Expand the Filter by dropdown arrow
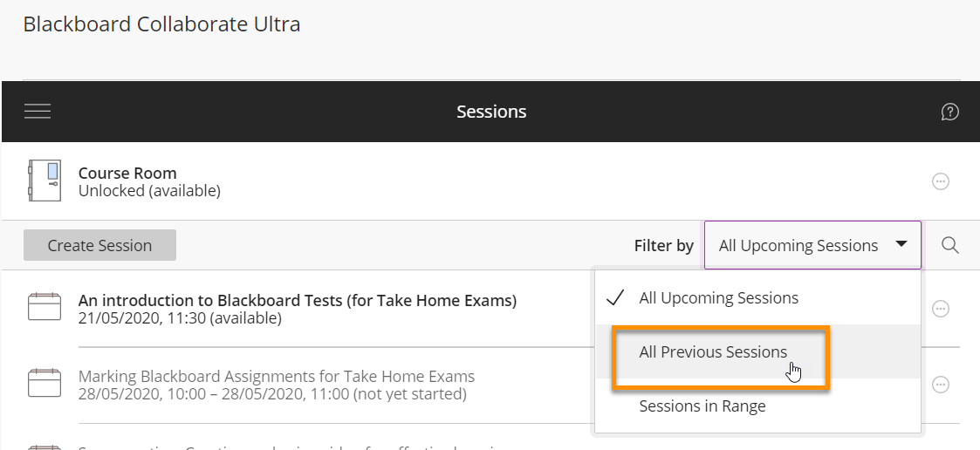The image size is (980, 450). 901,244
